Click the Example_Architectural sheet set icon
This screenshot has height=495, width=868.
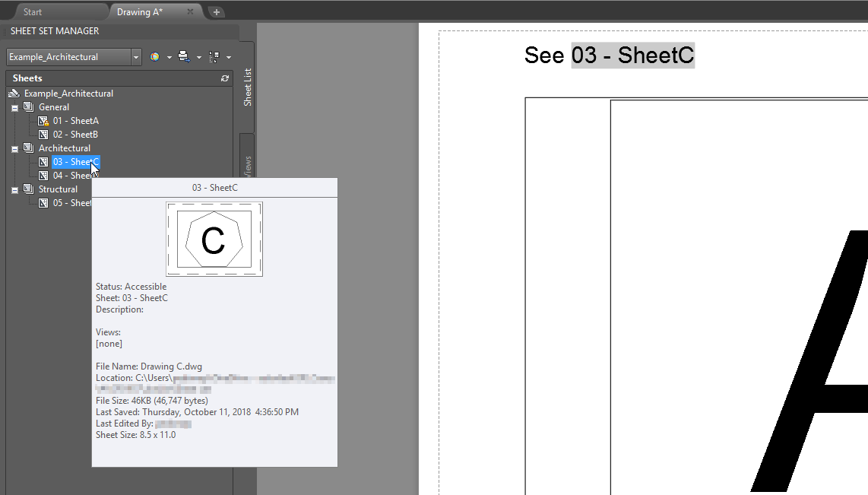pos(14,93)
